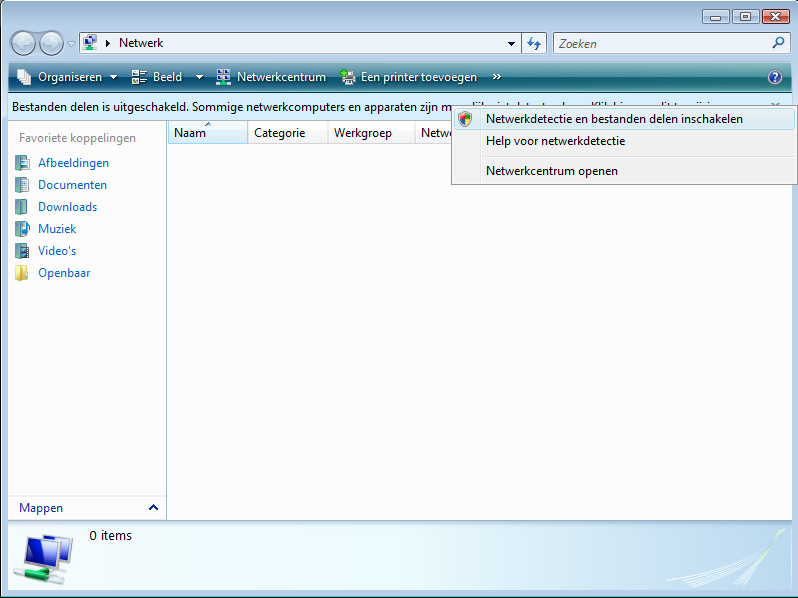Expand the breadcrumb arrow before Netwerk
Viewport: 798px width, 598px height.
(x=107, y=43)
